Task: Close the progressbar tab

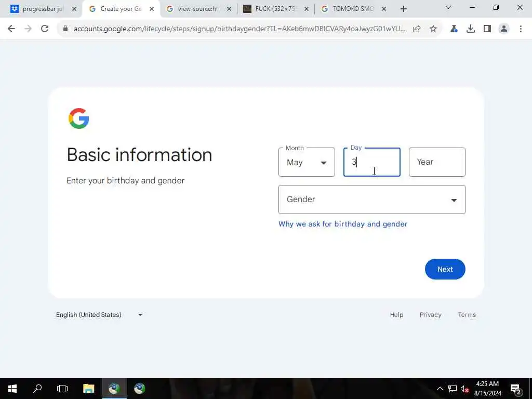Action: [74, 9]
